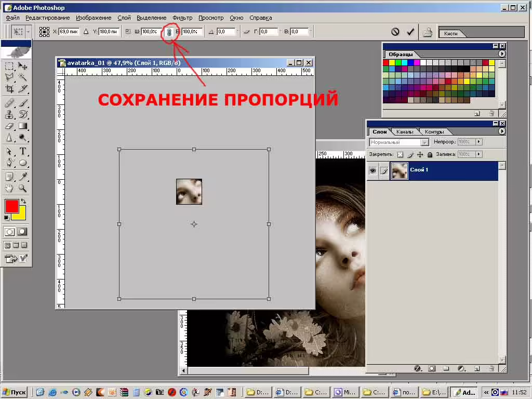Add layer style icon in Layers panel
This screenshot has width=532, height=399.
tap(418, 368)
